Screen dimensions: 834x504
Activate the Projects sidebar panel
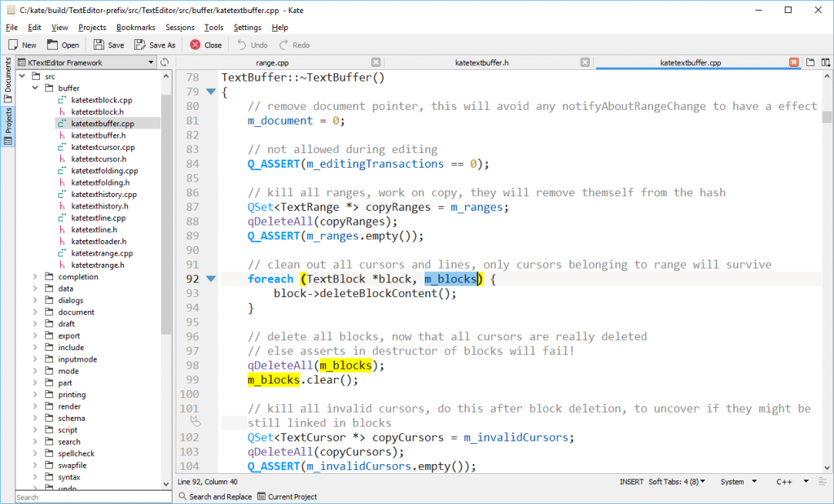click(x=7, y=124)
